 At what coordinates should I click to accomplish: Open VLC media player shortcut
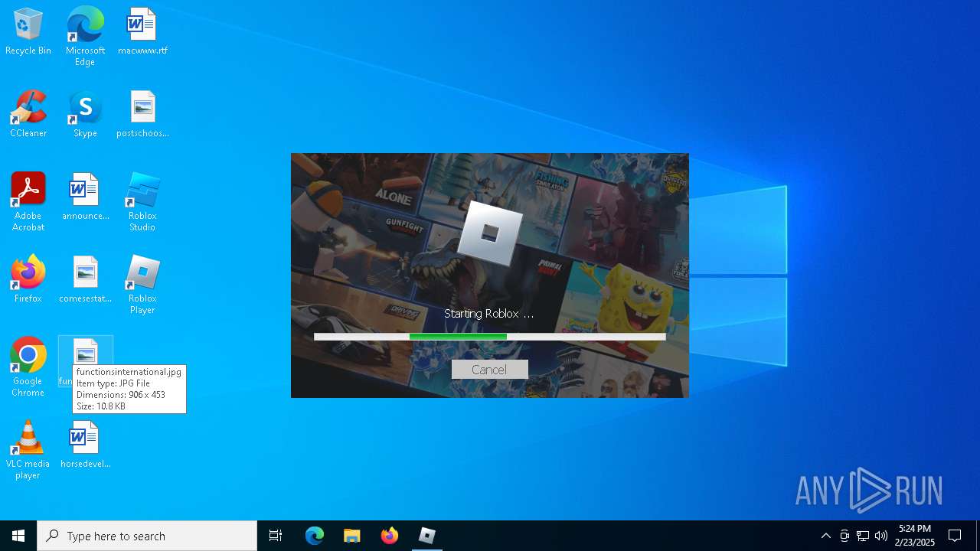(28, 450)
